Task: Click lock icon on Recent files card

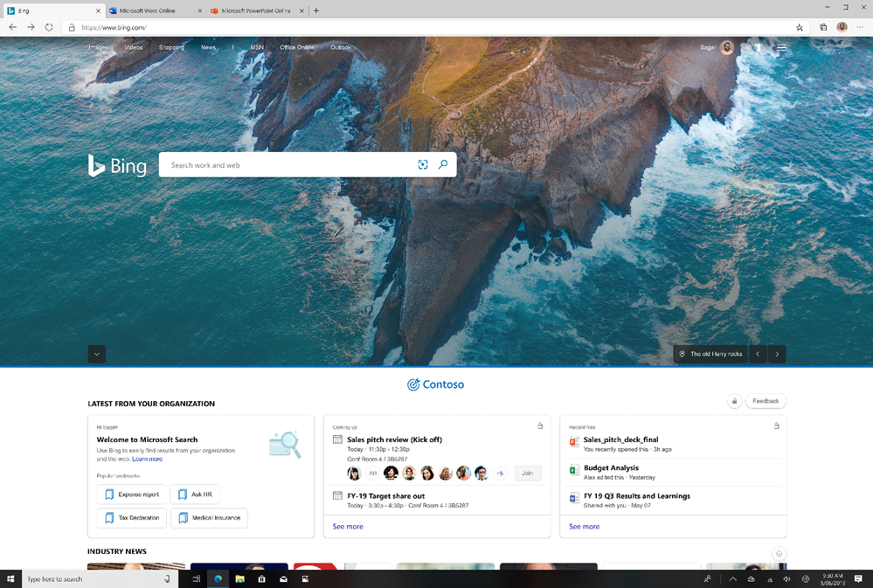Action: (776, 425)
